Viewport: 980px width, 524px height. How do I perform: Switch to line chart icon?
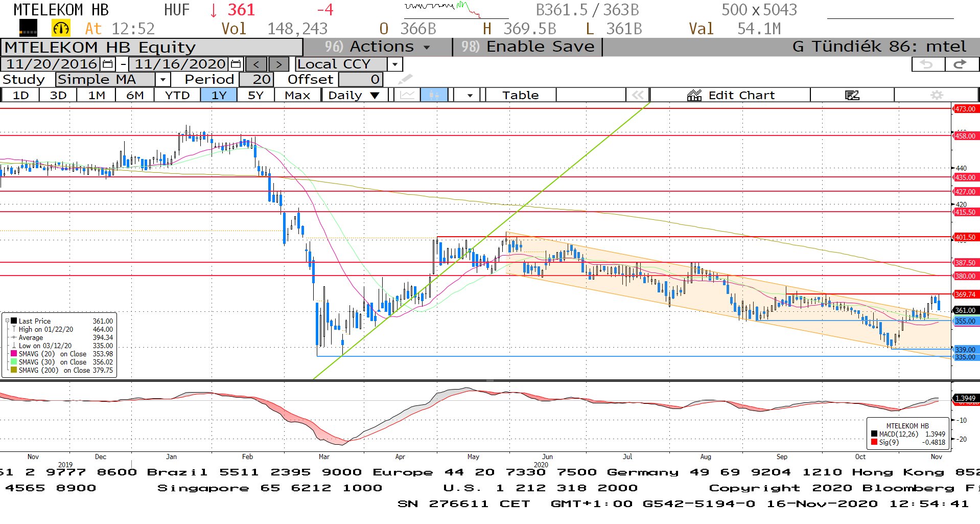(x=407, y=95)
